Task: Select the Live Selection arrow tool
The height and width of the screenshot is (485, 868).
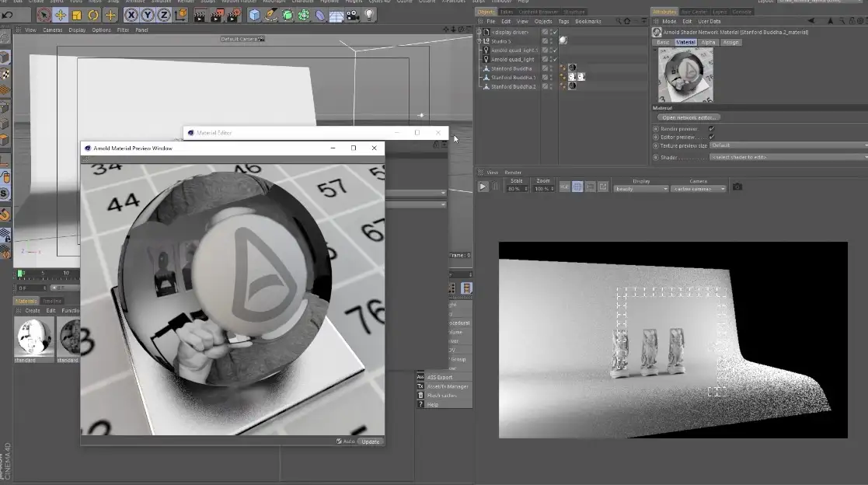Action: click(x=44, y=15)
